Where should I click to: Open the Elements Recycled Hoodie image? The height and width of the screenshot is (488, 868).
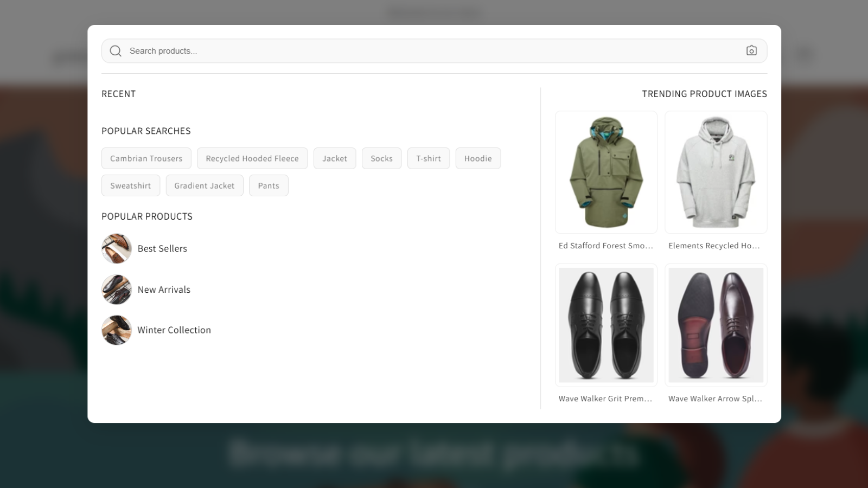[716, 172]
